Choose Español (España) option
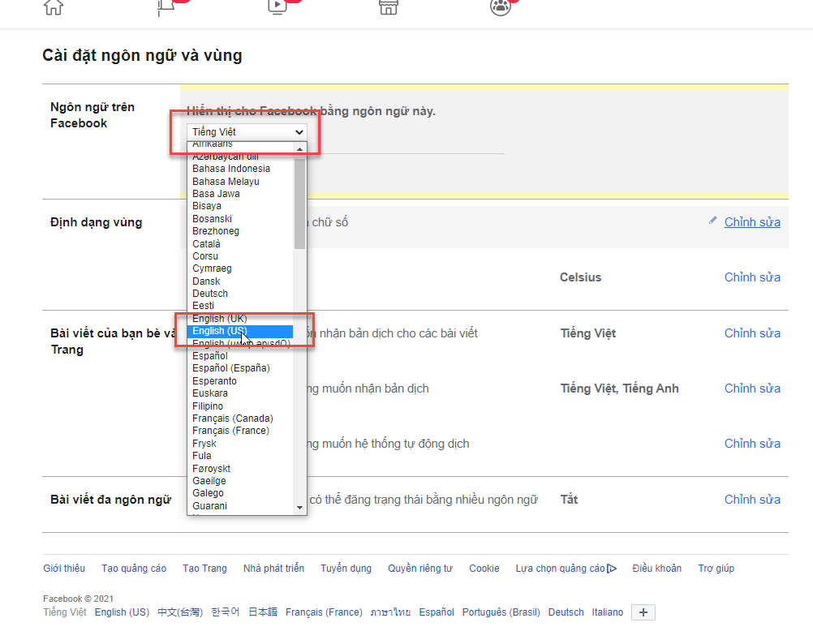The width and height of the screenshot is (813, 644). 231,368
